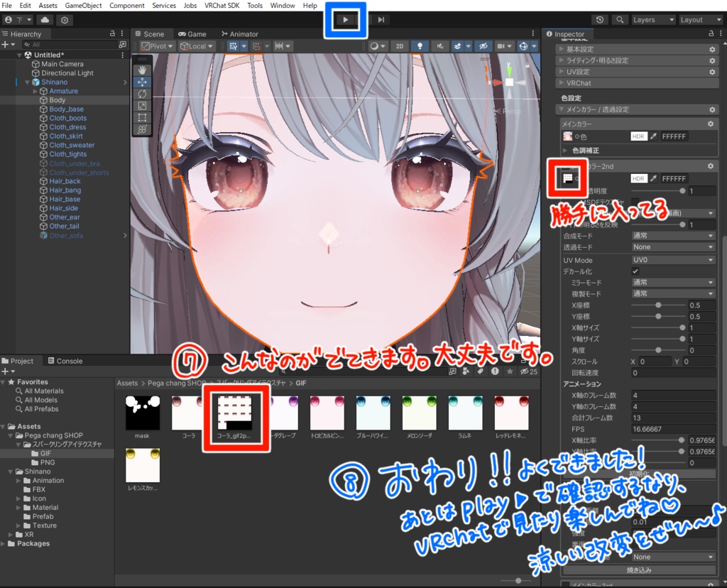
Task: Open the undo history icon
Action: [x=600, y=20]
